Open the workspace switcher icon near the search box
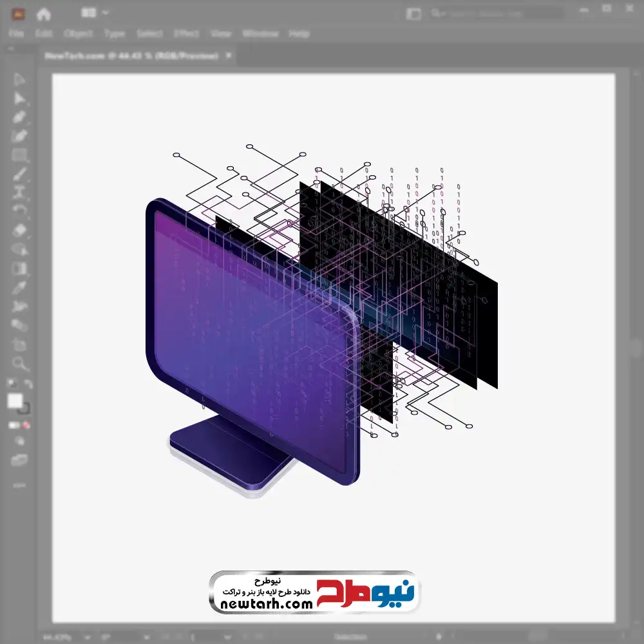Viewport: 644px width, 644px height. click(x=413, y=14)
